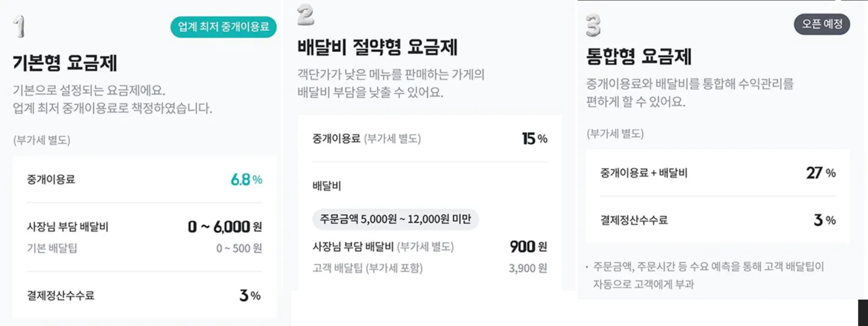Viewport: 868px width, 326px height.
Task: Click the 고객 배달팁 (부가세 포함) label
Action: click(x=368, y=268)
